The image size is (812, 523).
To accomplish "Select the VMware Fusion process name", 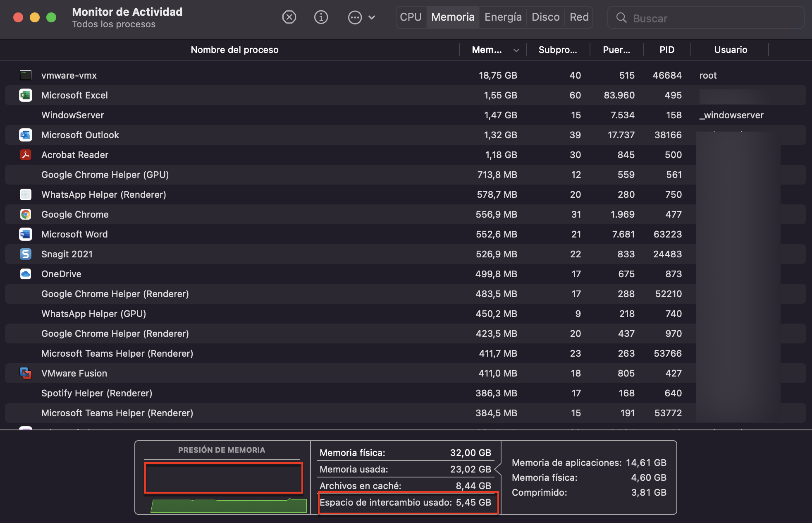I will [x=74, y=373].
